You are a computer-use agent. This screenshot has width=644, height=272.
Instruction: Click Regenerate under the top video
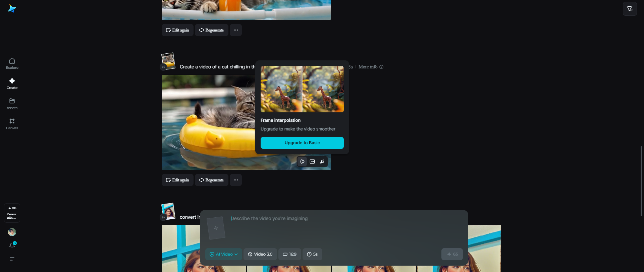[x=212, y=30]
